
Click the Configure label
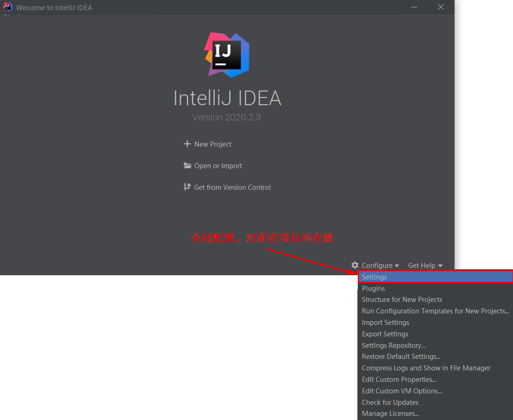tap(377, 266)
